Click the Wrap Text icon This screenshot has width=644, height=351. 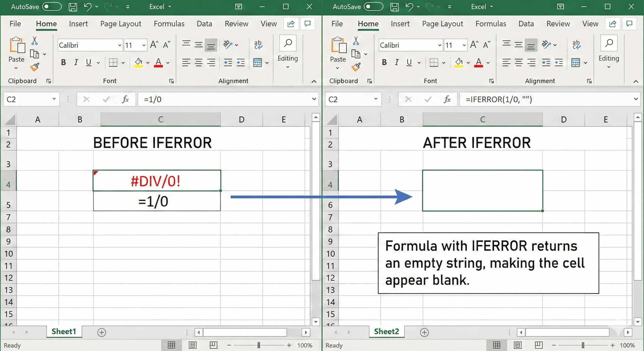click(258, 45)
